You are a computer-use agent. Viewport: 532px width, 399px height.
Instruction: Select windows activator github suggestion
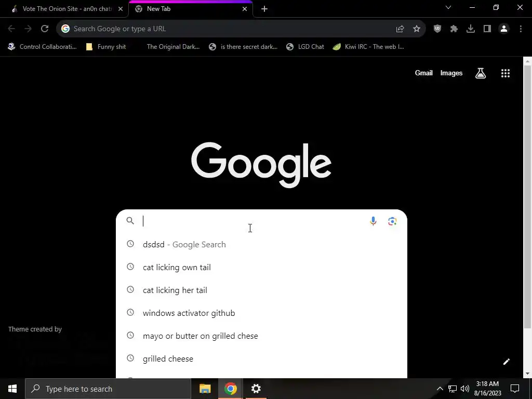coord(261,313)
